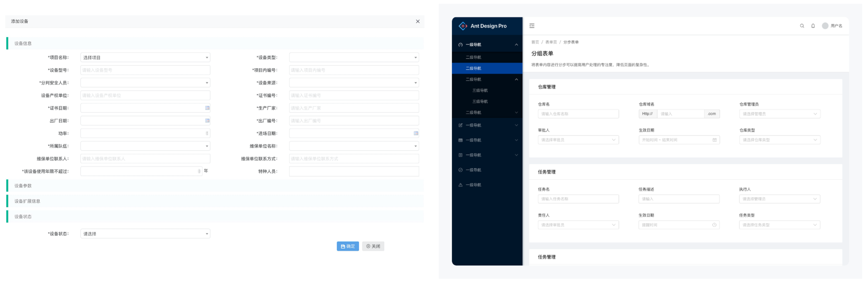Collapse the 设备信息 section header
Screen dimensions: 868x284
tap(215, 43)
